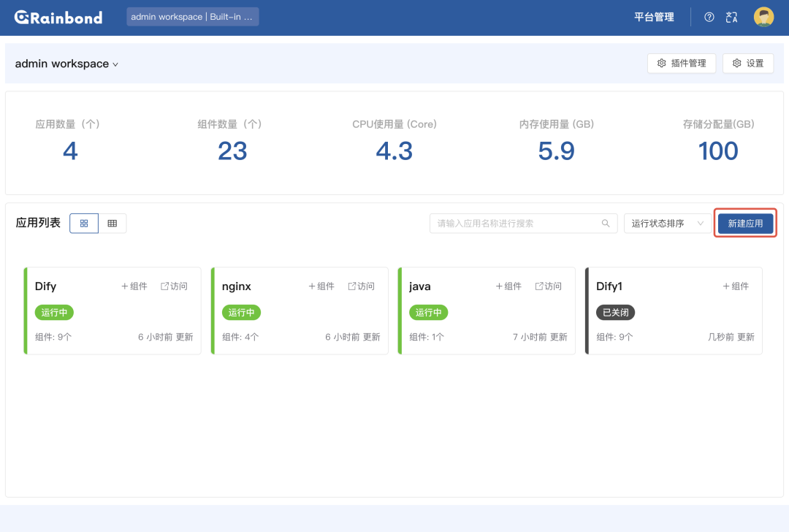Click the 插件管理 button
The width and height of the screenshot is (789, 532).
(682, 64)
